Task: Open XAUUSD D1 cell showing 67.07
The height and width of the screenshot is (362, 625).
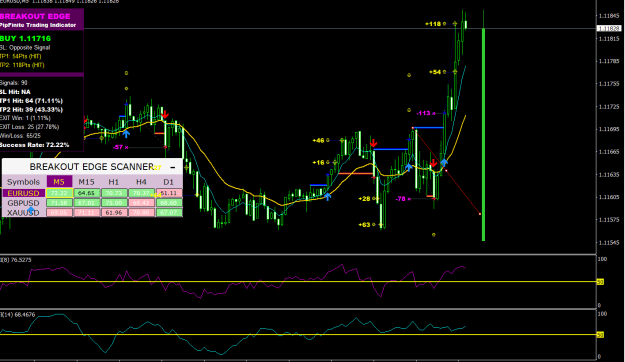Action: point(169,212)
